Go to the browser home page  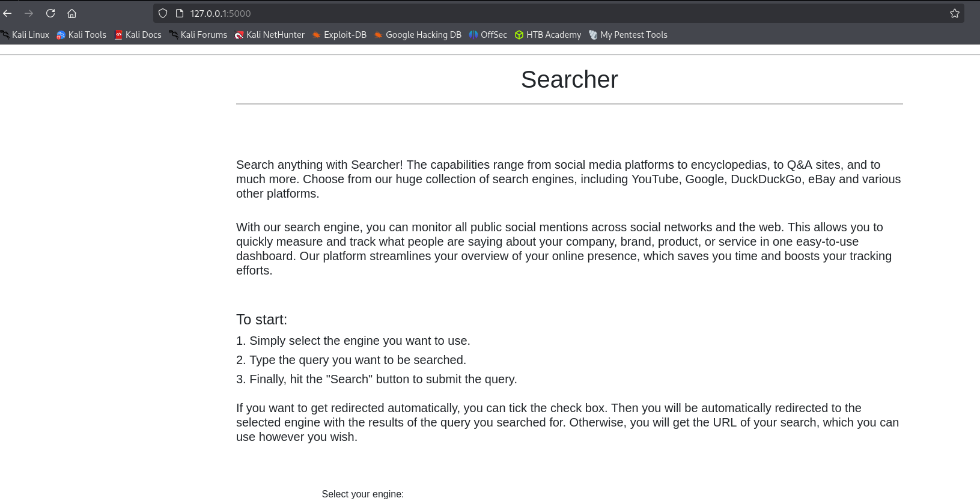point(72,13)
